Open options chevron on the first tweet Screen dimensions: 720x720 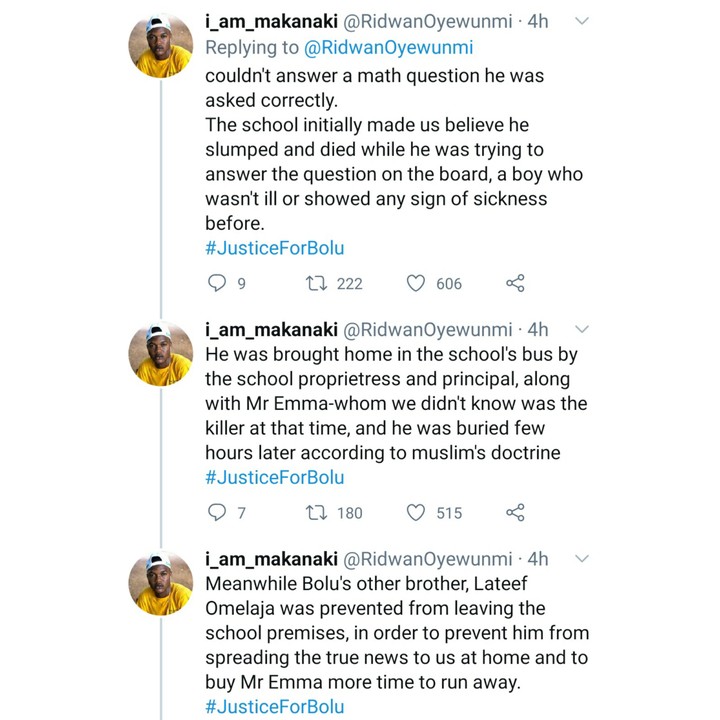click(x=582, y=21)
